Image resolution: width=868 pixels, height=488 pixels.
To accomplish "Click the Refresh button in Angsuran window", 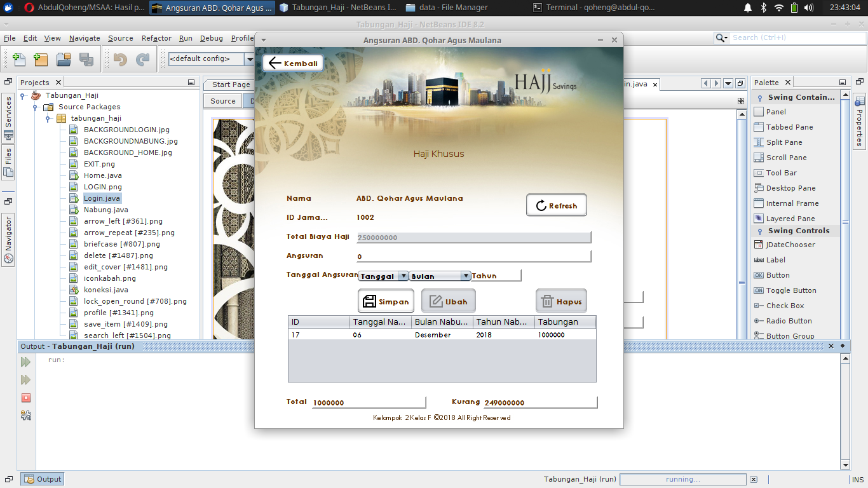I will click(557, 205).
